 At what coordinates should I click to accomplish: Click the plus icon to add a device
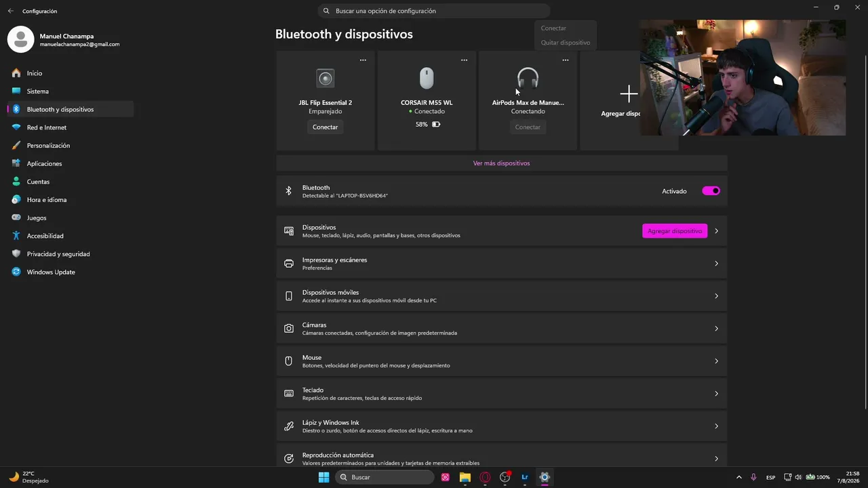click(x=629, y=94)
